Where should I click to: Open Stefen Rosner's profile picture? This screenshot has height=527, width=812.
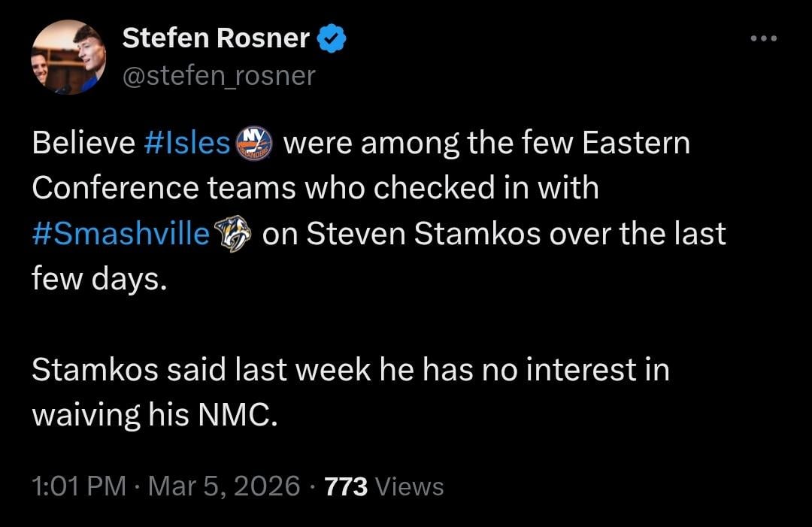tap(68, 57)
